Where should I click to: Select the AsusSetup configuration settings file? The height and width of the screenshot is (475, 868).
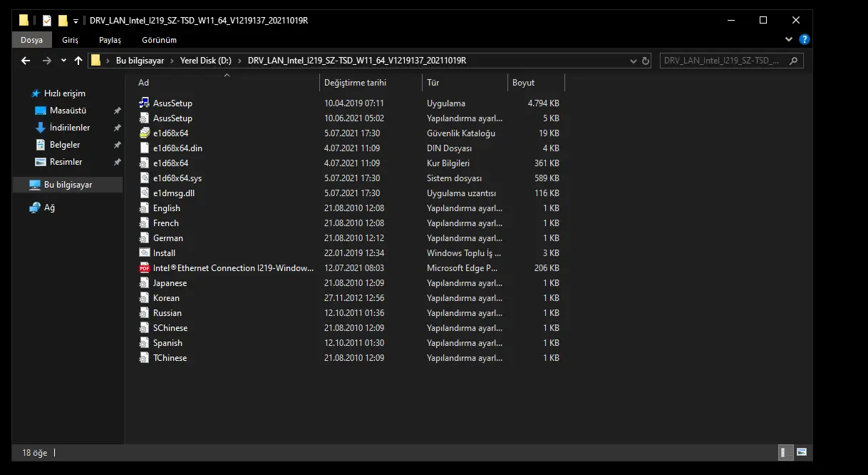172,118
